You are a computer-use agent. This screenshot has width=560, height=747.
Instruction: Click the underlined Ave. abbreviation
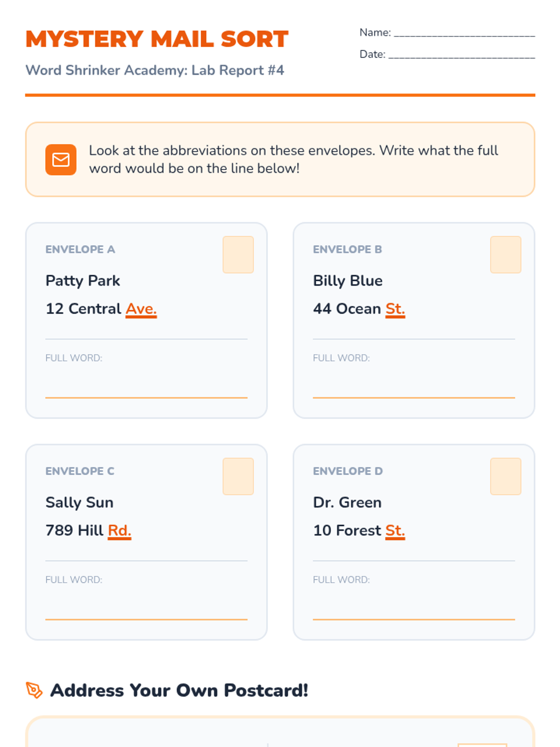[141, 309]
